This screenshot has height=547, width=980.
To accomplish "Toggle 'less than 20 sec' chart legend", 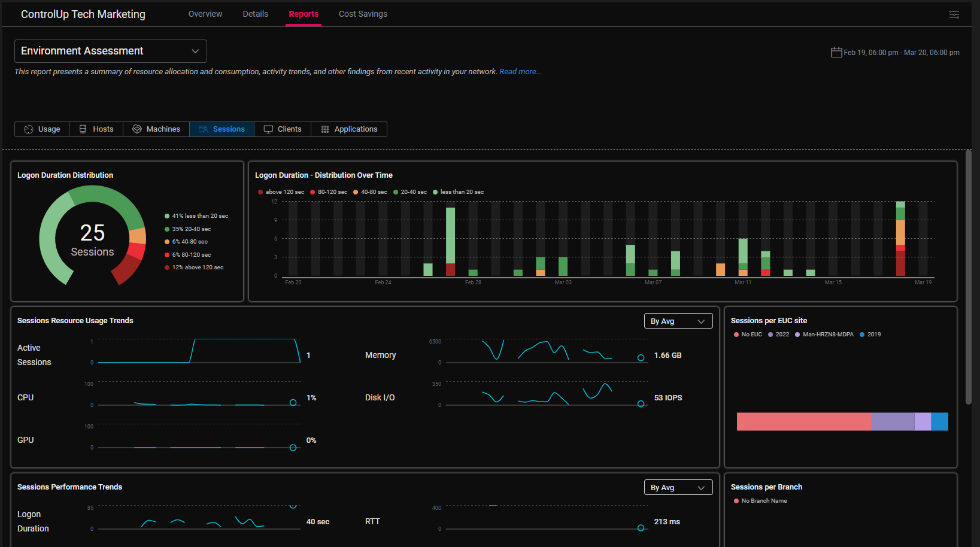I will 459,192.
